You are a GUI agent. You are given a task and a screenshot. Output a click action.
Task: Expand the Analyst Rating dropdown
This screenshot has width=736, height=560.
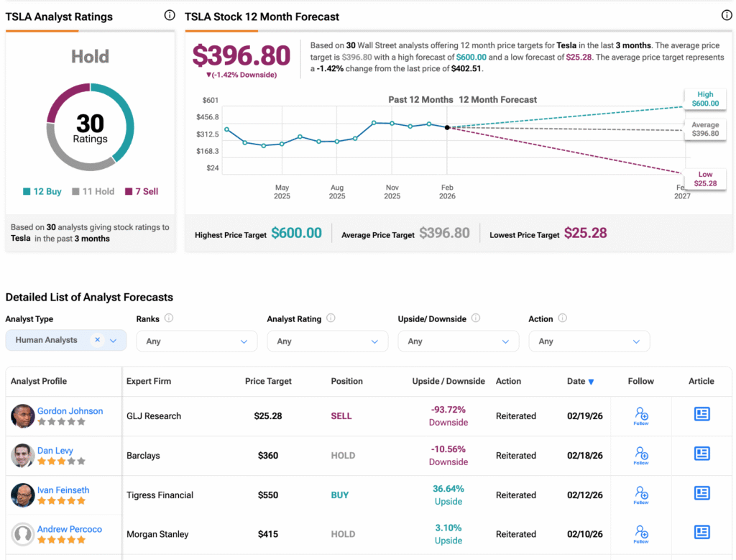click(327, 341)
